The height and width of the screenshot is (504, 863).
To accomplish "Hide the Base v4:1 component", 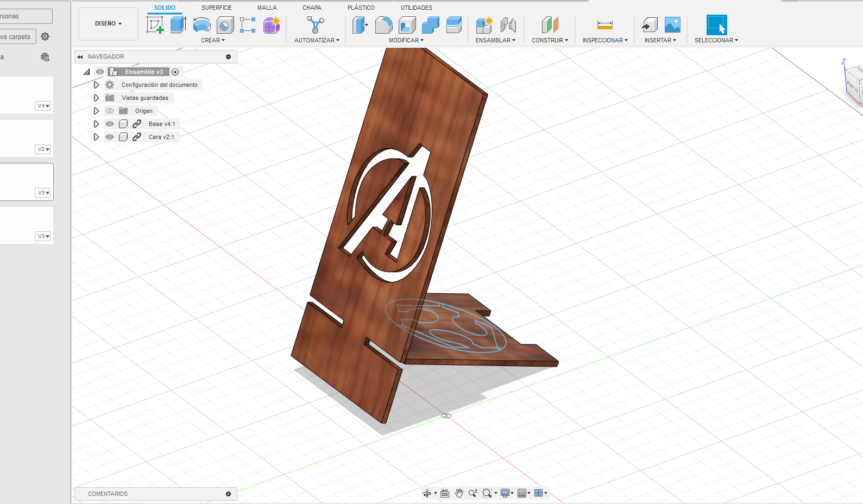I will pyautogui.click(x=110, y=124).
